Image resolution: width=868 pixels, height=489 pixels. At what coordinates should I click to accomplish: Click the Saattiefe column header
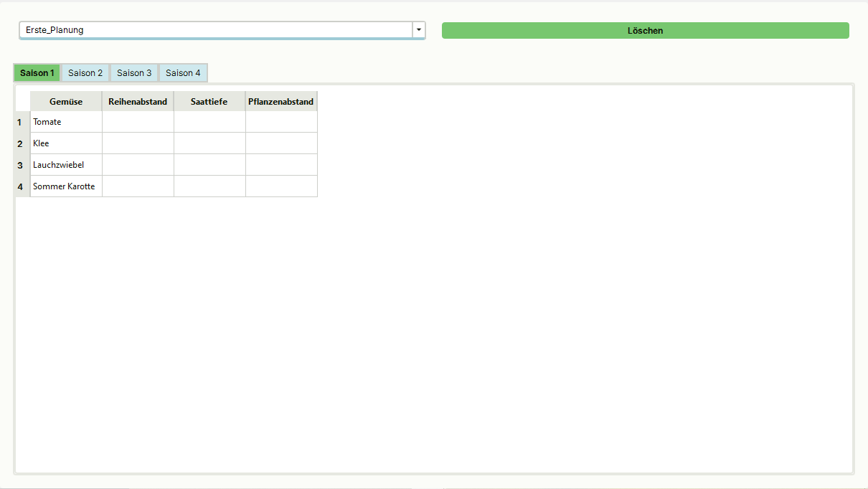[209, 101]
